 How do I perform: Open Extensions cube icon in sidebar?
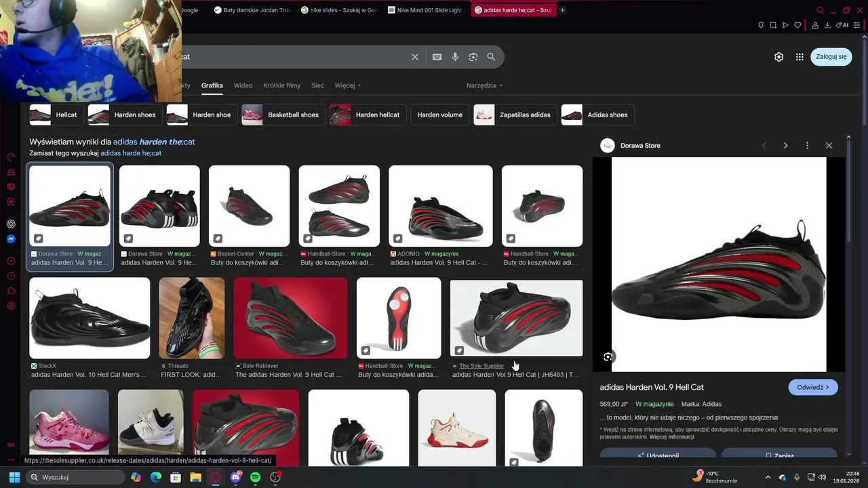(x=11, y=291)
